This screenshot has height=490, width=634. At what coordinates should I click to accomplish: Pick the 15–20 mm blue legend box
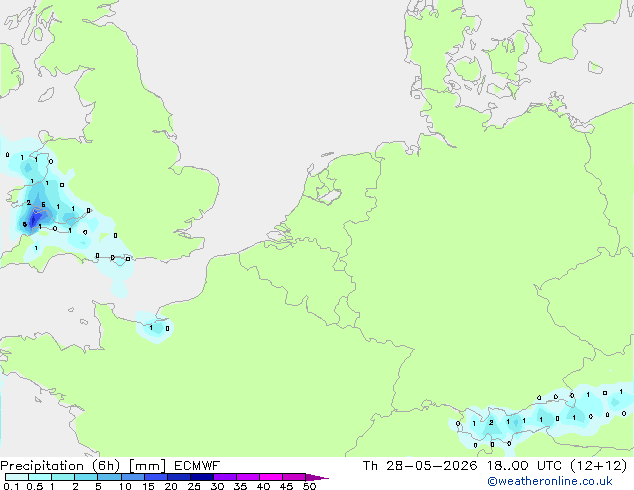tap(156, 477)
